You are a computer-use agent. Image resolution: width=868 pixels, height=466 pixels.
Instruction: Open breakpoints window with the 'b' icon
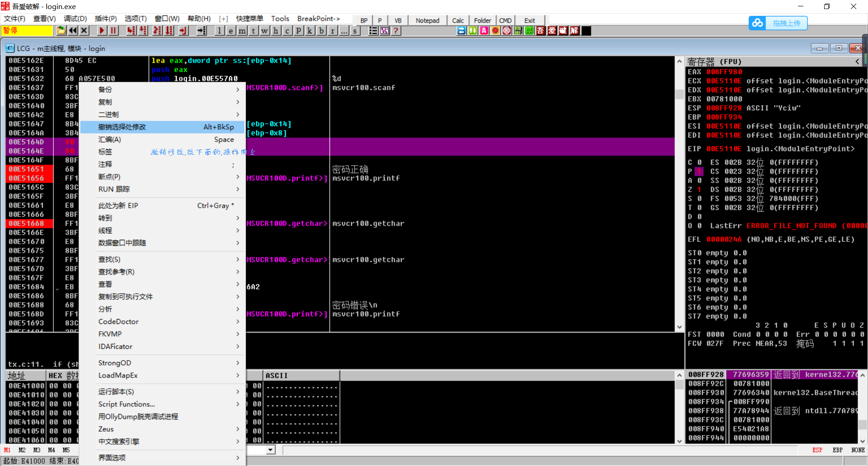point(321,30)
